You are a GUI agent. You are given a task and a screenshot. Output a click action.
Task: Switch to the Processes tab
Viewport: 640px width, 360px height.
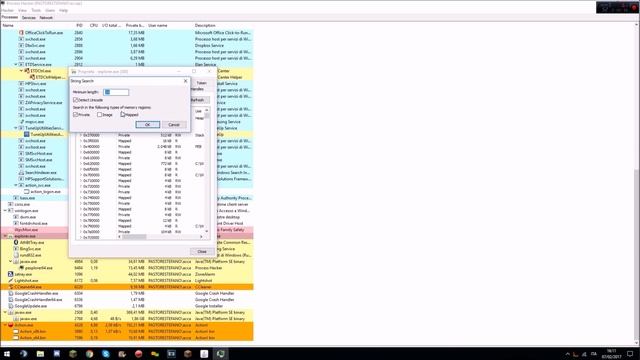click(9, 18)
